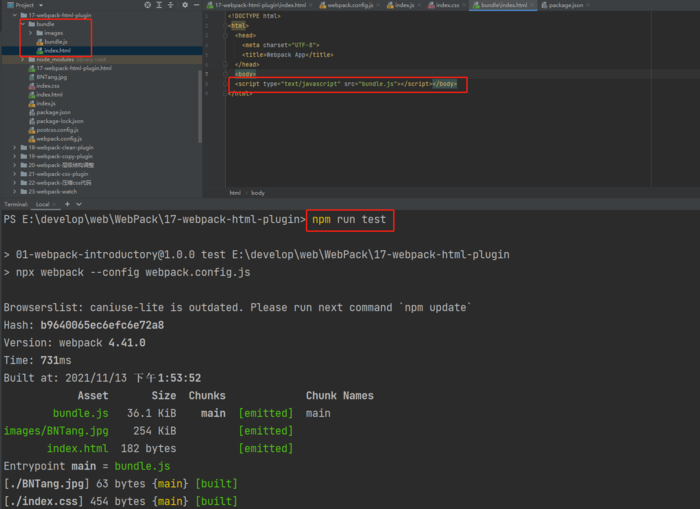Fold the html tag at line 2
Viewport: 700px width, 509px height.
[x=225, y=26]
